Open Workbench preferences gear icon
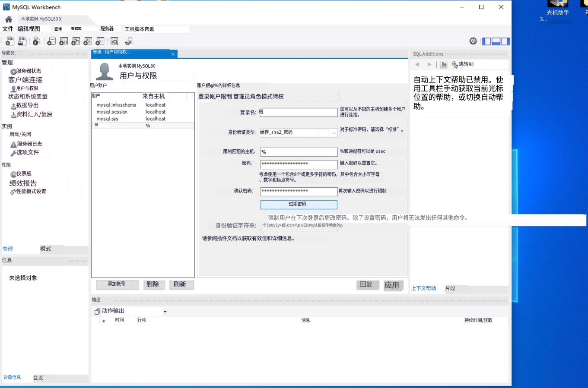Viewport: 588px width, 388px height. [473, 41]
